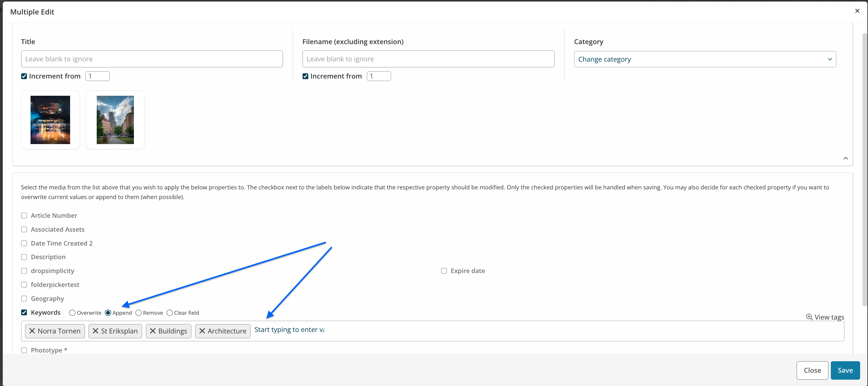Click the Architecture tag text

tap(227, 331)
